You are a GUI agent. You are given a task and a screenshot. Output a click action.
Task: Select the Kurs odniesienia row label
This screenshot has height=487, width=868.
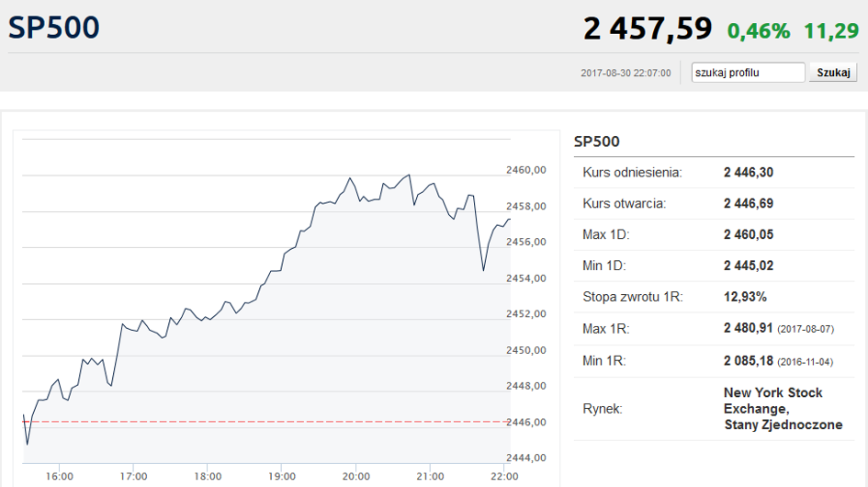632,172
